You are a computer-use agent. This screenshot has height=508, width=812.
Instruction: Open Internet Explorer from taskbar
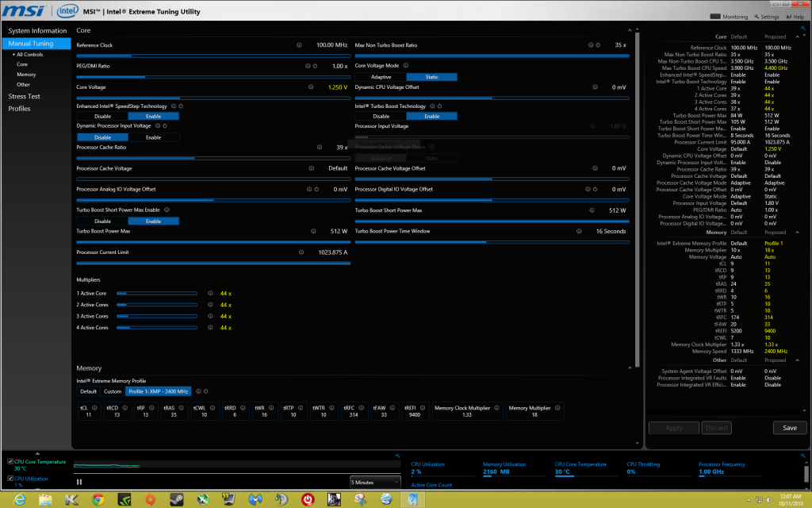pos(19,500)
